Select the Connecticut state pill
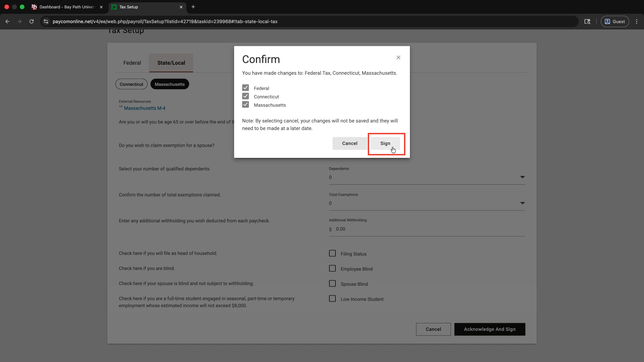Viewport: 644px width, 362px height. [131, 84]
